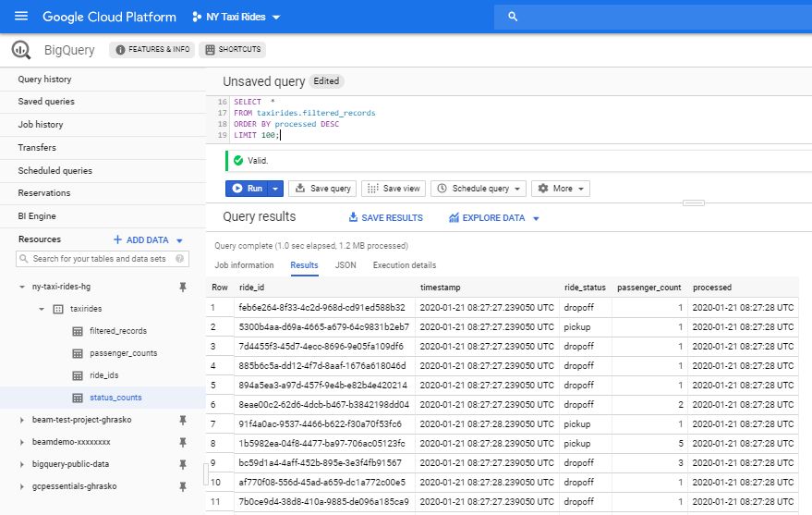
Task: Click Save query
Action: [322, 189]
